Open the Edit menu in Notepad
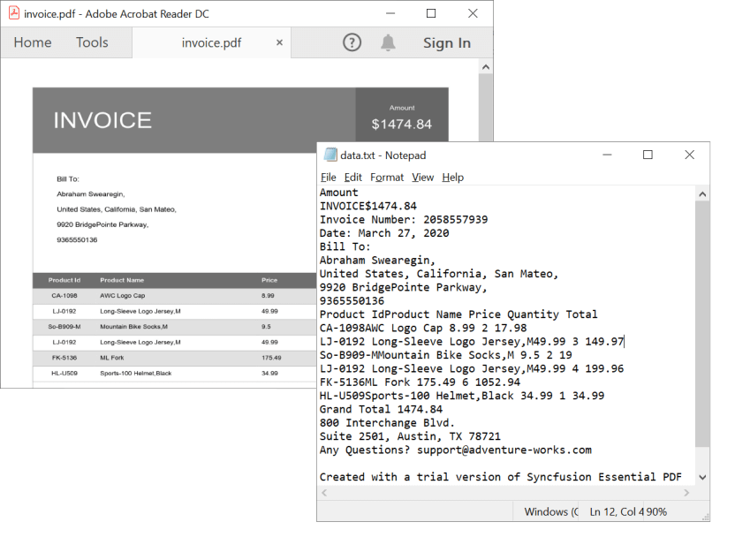The image size is (750, 560). click(x=353, y=178)
